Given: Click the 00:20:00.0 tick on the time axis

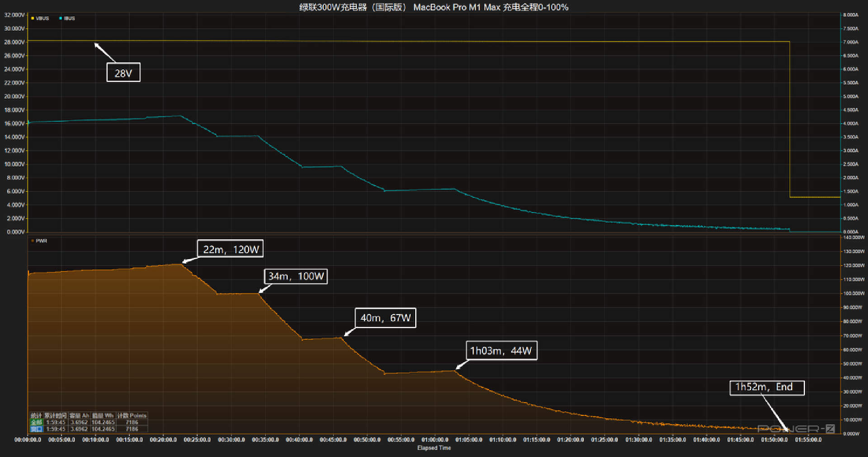Looking at the screenshot, I should (x=163, y=440).
